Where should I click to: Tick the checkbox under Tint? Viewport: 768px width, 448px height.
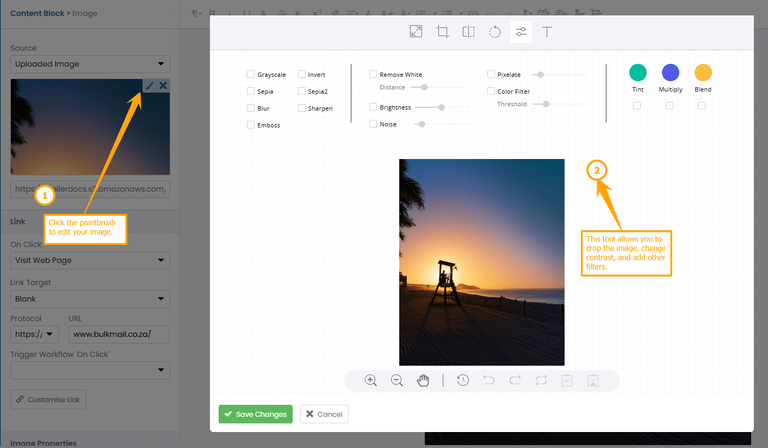tap(637, 106)
